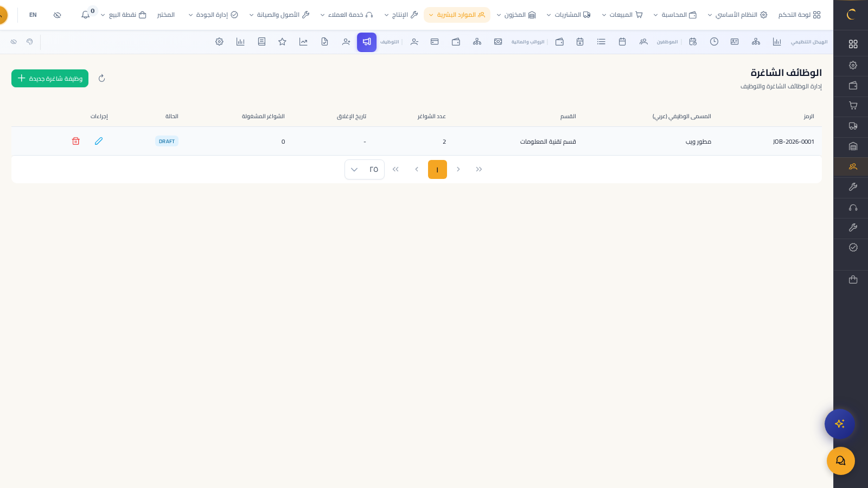Delete the JOB-2026-0001 vacancy with the trash icon
Viewport: 868px width, 488px height.
coord(76,141)
